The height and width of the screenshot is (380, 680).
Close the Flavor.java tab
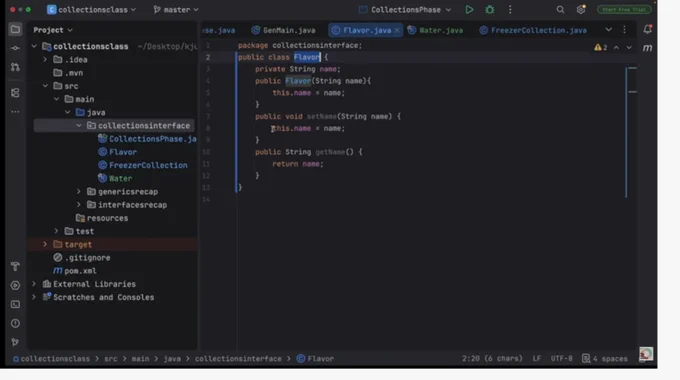coord(397,30)
